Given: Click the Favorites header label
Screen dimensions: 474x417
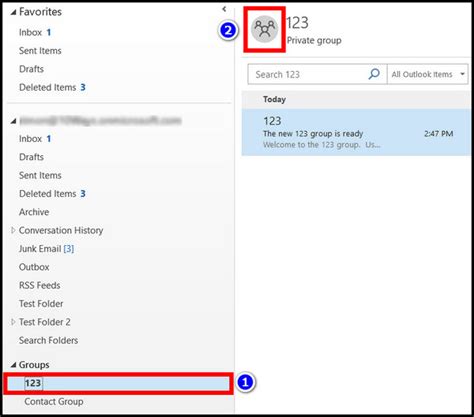Looking at the screenshot, I should point(40,12).
